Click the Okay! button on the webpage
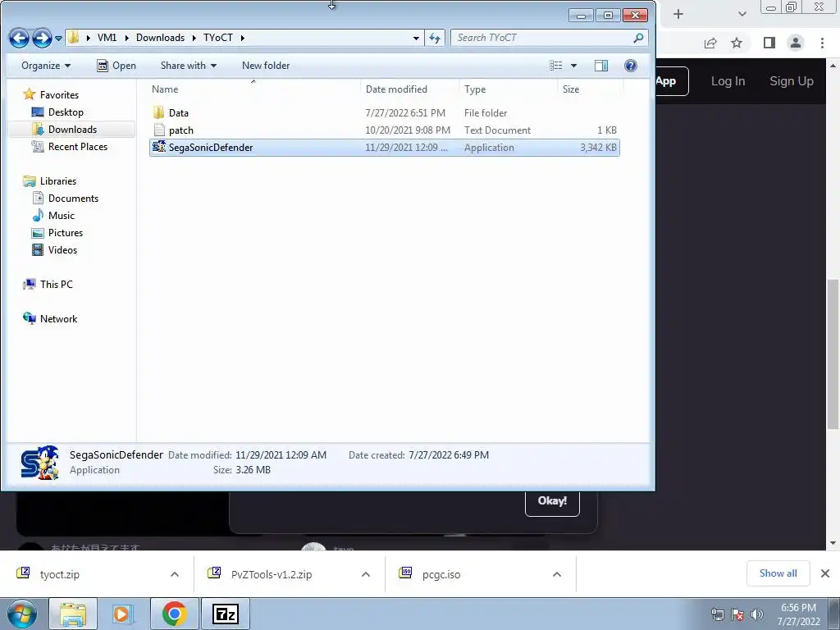The image size is (840, 630). 552,501
